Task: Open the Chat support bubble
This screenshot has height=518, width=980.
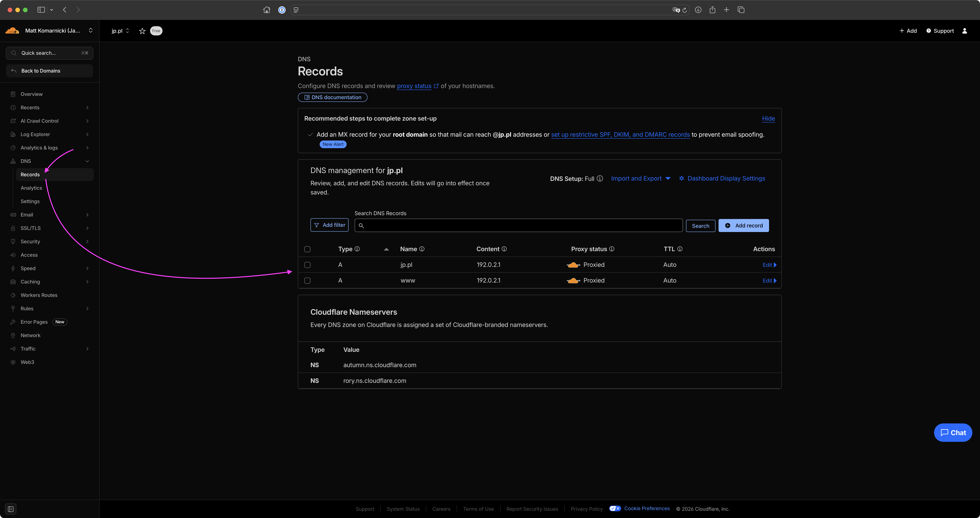Action: pyautogui.click(x=953, y=433)
